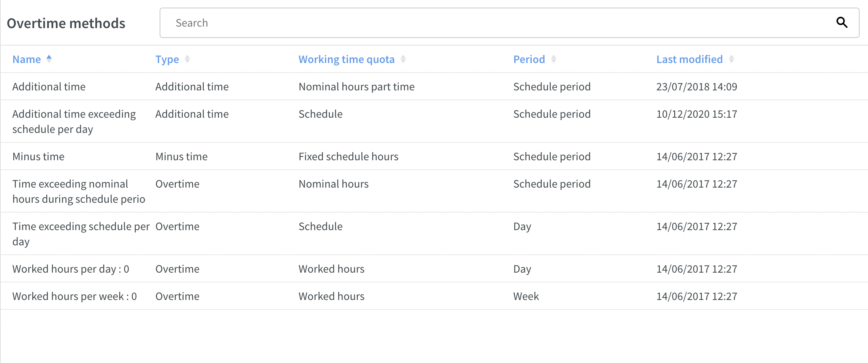Open Time exceeding nominal hours row
868x363 pixels.
(434, 191)
